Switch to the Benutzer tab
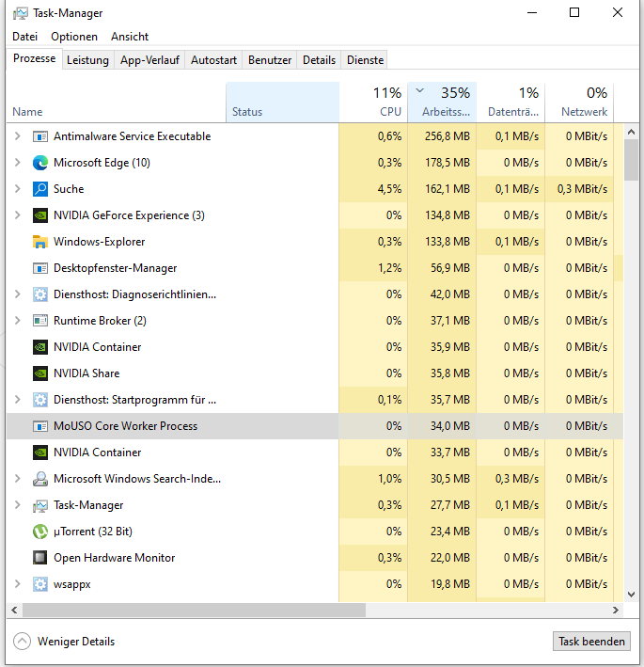The image size is (644, 667). (x=270, y=60)
